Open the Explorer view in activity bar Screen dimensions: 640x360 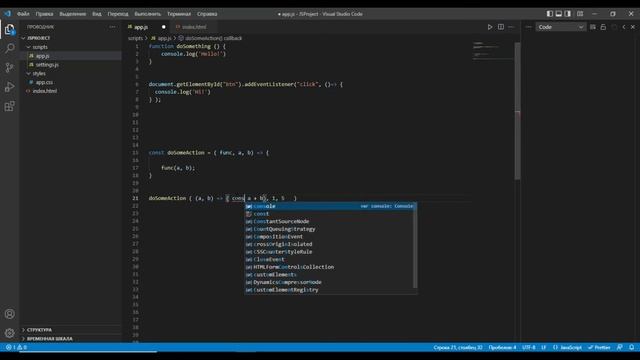point(9,29)
